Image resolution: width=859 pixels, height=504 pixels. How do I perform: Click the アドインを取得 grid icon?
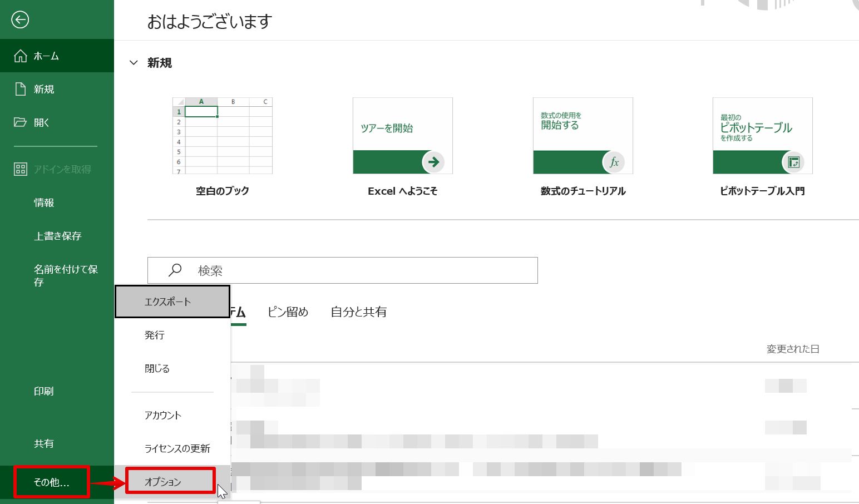click(21, 169)
